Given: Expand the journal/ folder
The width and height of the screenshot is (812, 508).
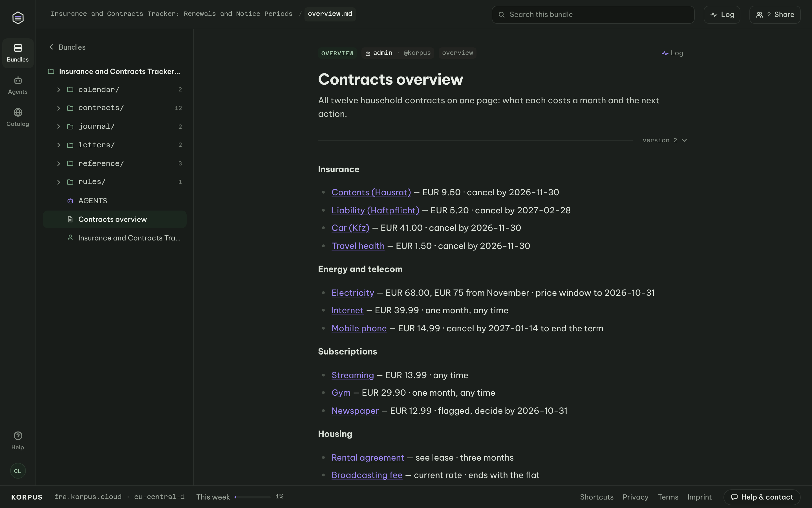Looking at the screenshot, I should click(59, 127).
